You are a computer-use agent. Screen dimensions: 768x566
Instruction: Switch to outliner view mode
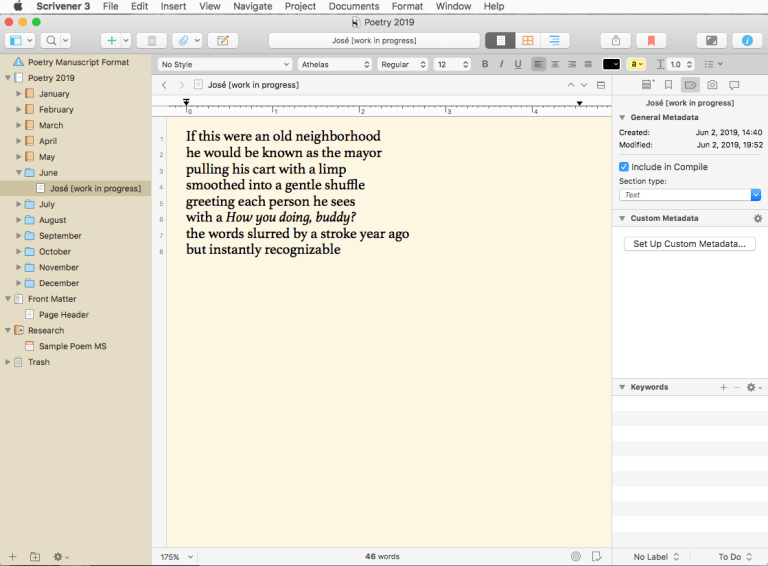tap(553, 41)
